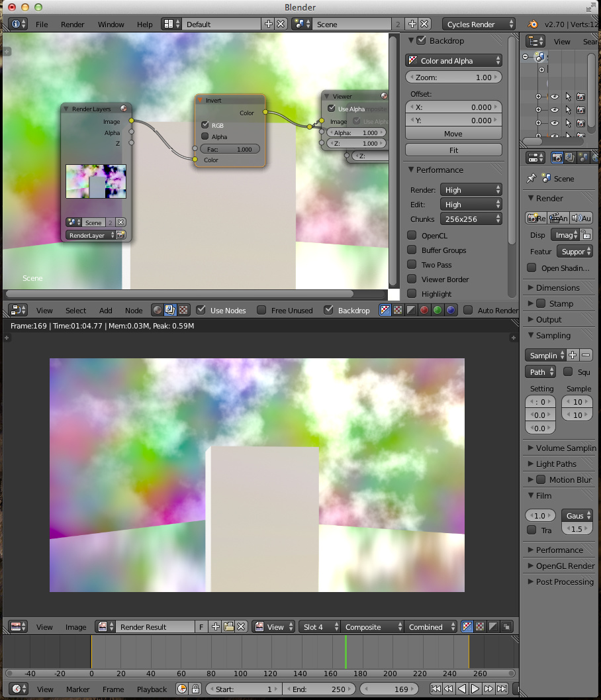The width and height of the screenshot is (601, 700).
Task: Click the Fit backdrop button
Action: [454, 150]
